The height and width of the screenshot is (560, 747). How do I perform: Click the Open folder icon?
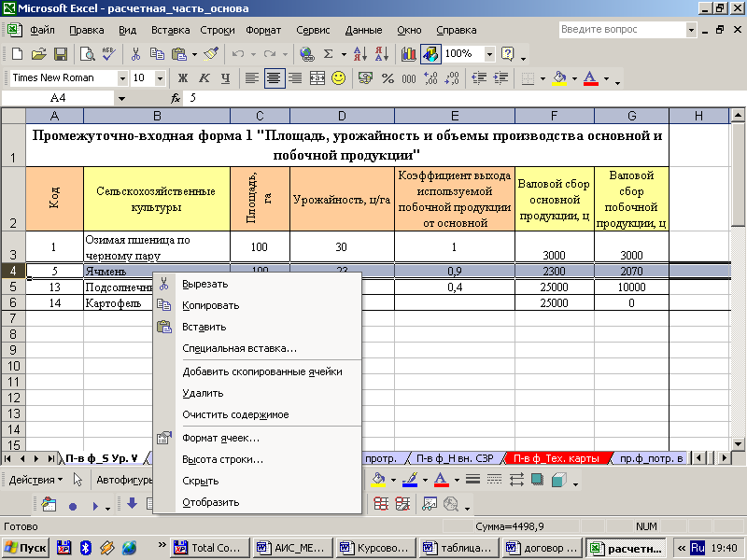pos(39,54)
